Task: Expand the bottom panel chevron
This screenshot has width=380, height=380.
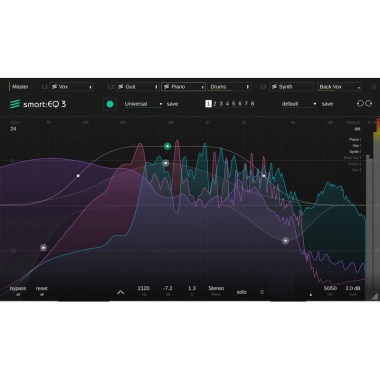Action: [x=121, y=292]
